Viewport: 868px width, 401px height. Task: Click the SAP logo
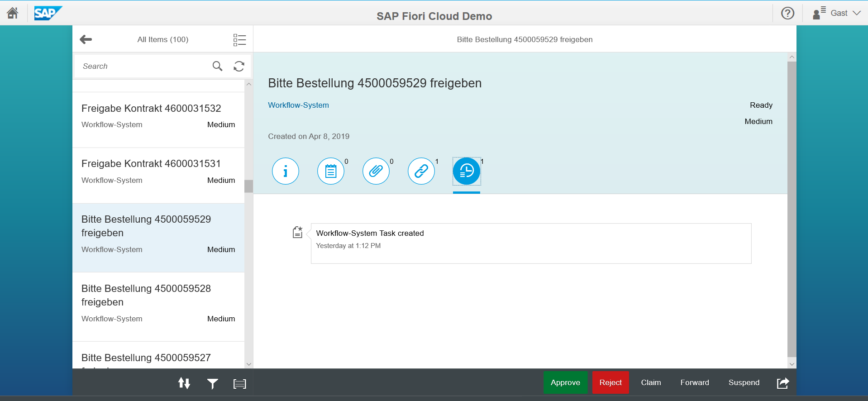coord(48,13)
